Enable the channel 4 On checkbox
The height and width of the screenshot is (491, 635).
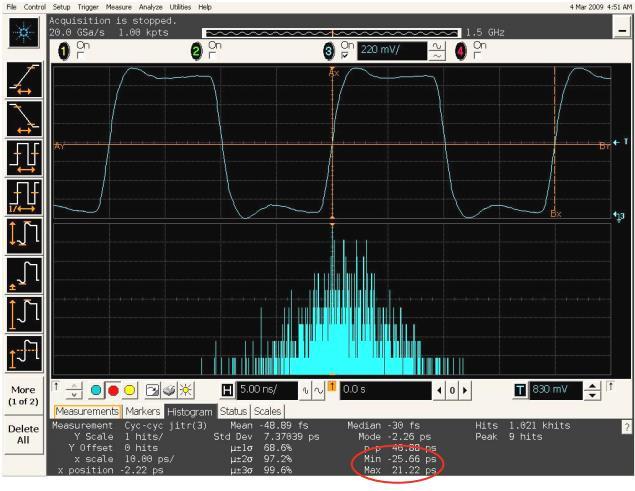477,56
